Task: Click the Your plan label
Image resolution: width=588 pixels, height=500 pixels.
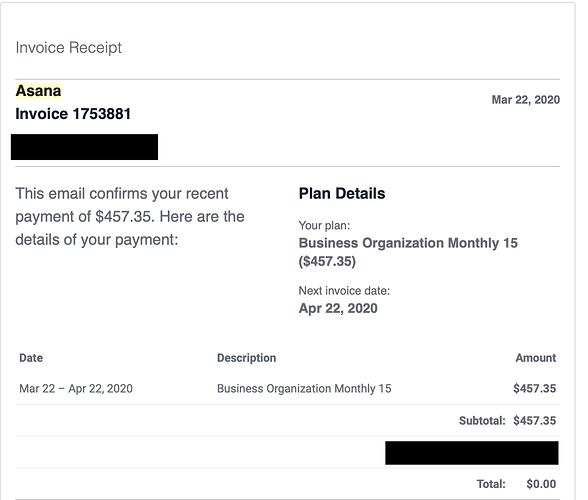Action: point(324,225)
